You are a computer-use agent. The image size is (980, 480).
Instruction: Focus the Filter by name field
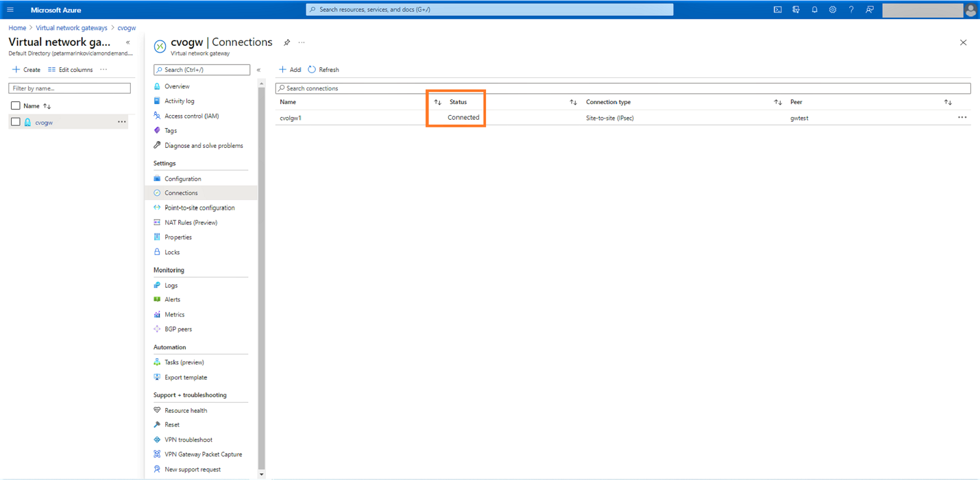pyautogui.click(x=69, y=88)
